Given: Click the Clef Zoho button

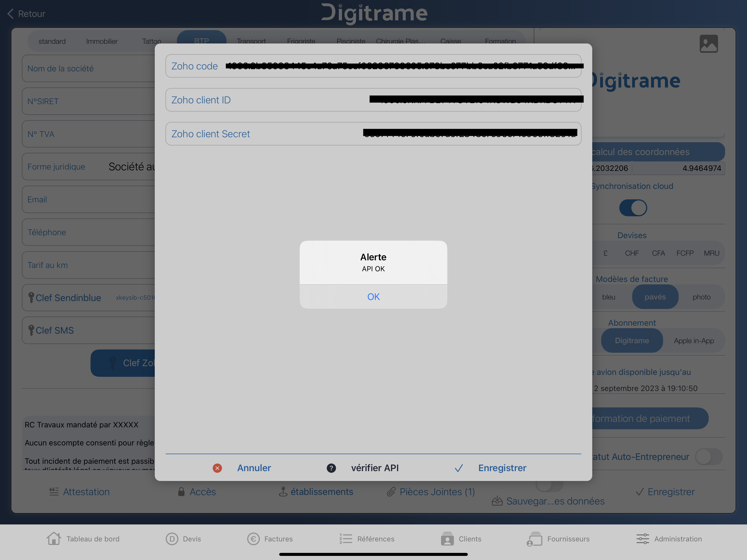Looking at the screenshot, I should pyautogui.click(x=123, y=363).
